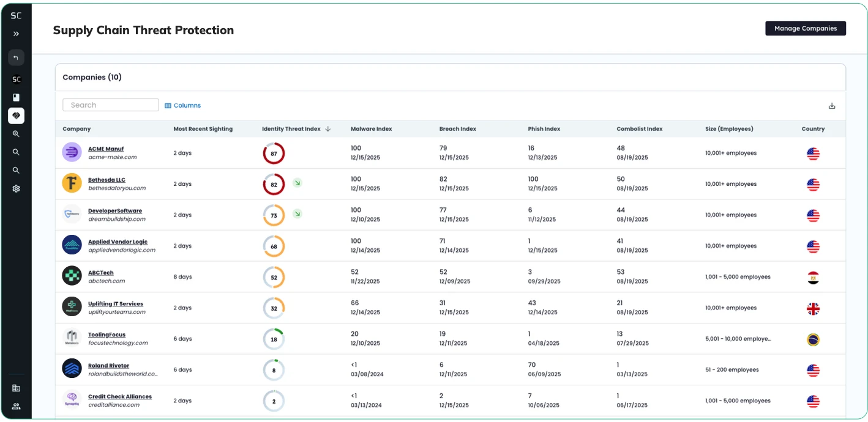Image resolution: width=868 pixels, height=422 pixels.
Task: Open the document icon in sidebar
Action: (x=16, y=97)
